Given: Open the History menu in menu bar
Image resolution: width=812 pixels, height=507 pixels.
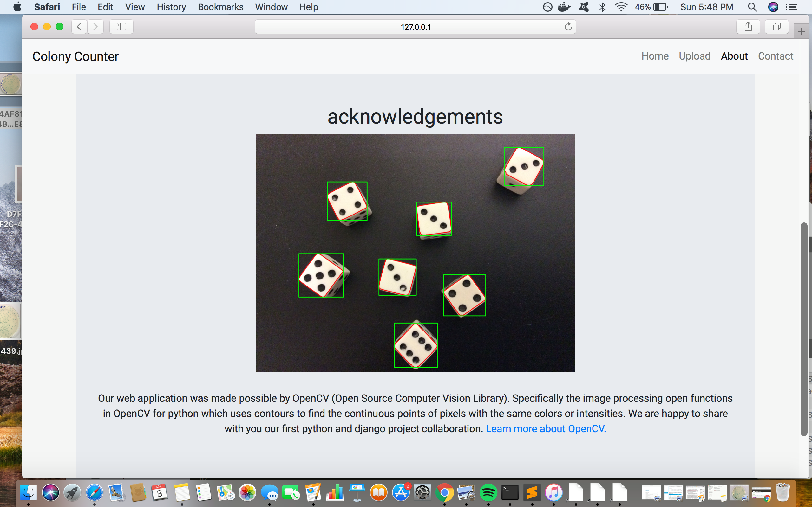Looking at the screenshot, I should coord(171,7).
